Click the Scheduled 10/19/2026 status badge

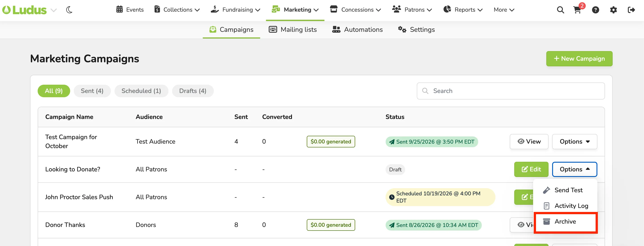[440, 197]
